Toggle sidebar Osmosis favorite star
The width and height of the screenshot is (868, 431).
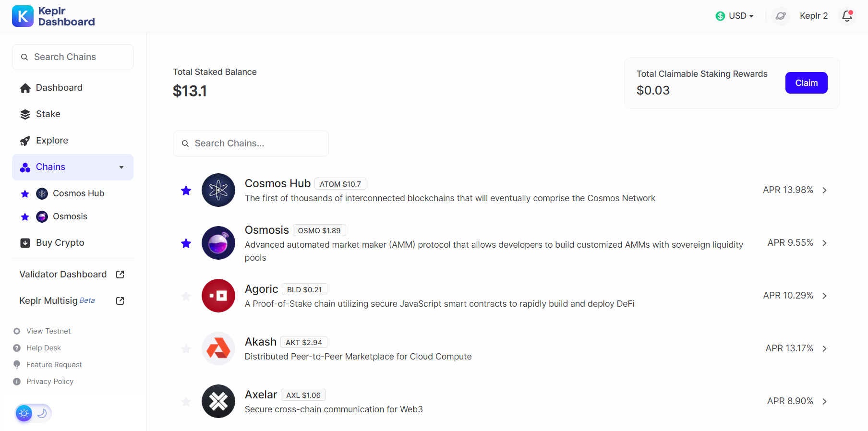[x=25, y=217]
